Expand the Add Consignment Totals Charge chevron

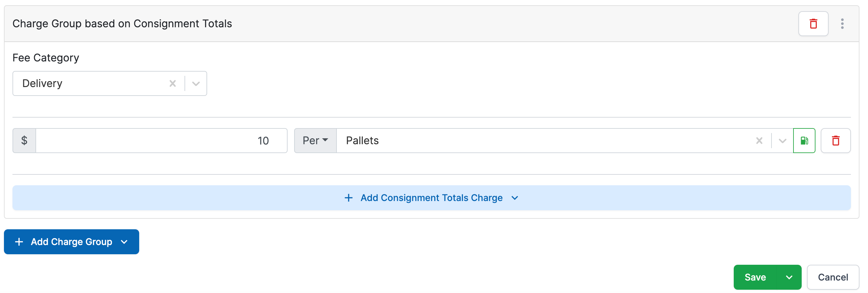point(514,198)
